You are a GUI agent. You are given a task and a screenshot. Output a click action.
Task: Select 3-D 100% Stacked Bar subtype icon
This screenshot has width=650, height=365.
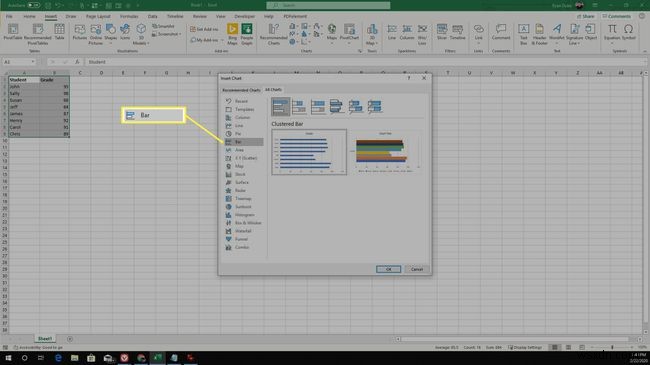(374, 106)
